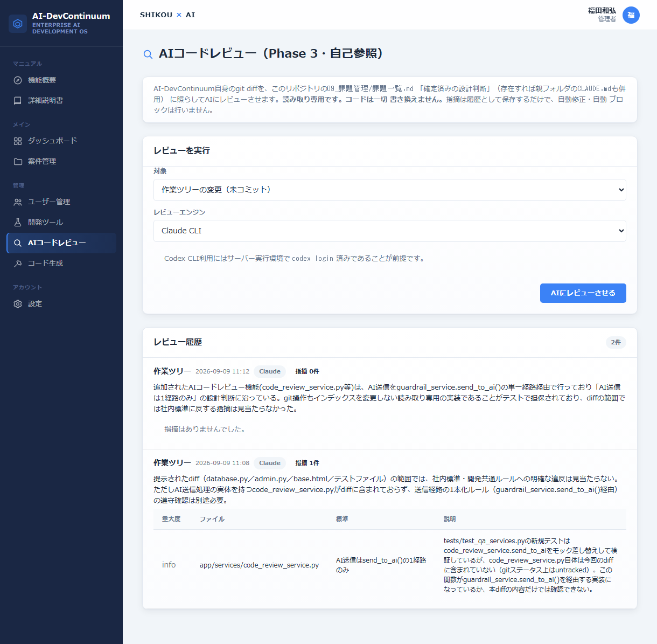Click the users icon beside ユーザー管理
Viewport: 657px width, 644px height.
pyautogui.click(x=18, y=202)
